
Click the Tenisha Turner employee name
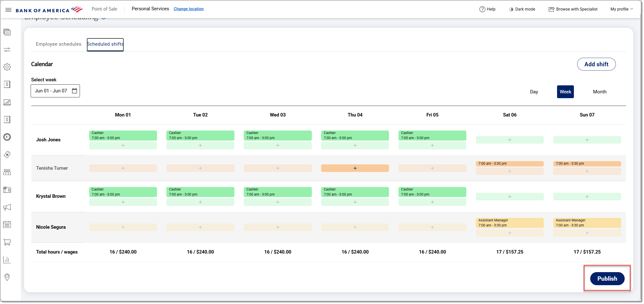coord(52,168)
